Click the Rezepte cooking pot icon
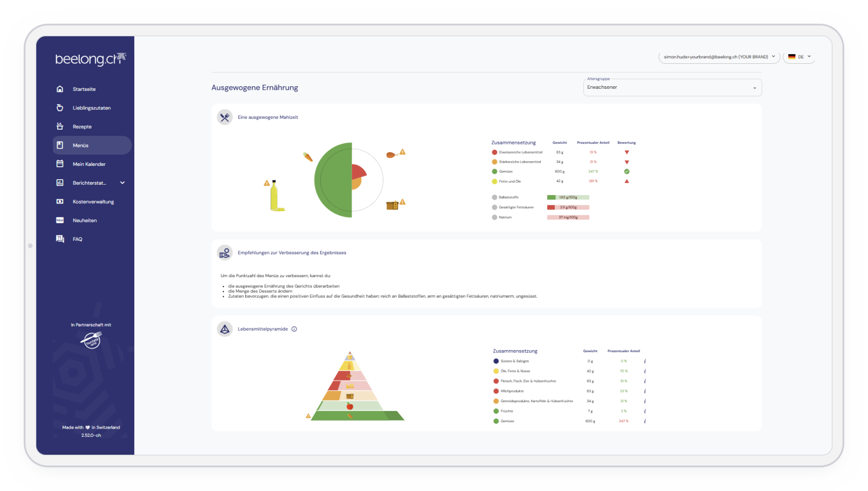 [x=60, y=126]
